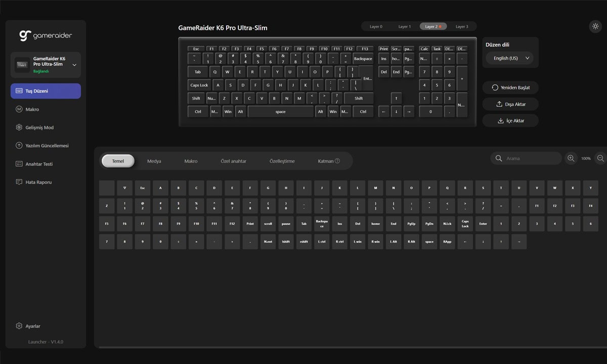This screenshot has height=364, width=607.
Task: Open the Medya keycode tab
Action: point(154,161)
